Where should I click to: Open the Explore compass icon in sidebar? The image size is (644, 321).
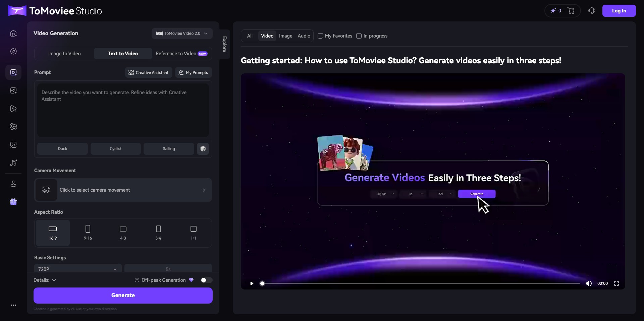pos(13,51)
